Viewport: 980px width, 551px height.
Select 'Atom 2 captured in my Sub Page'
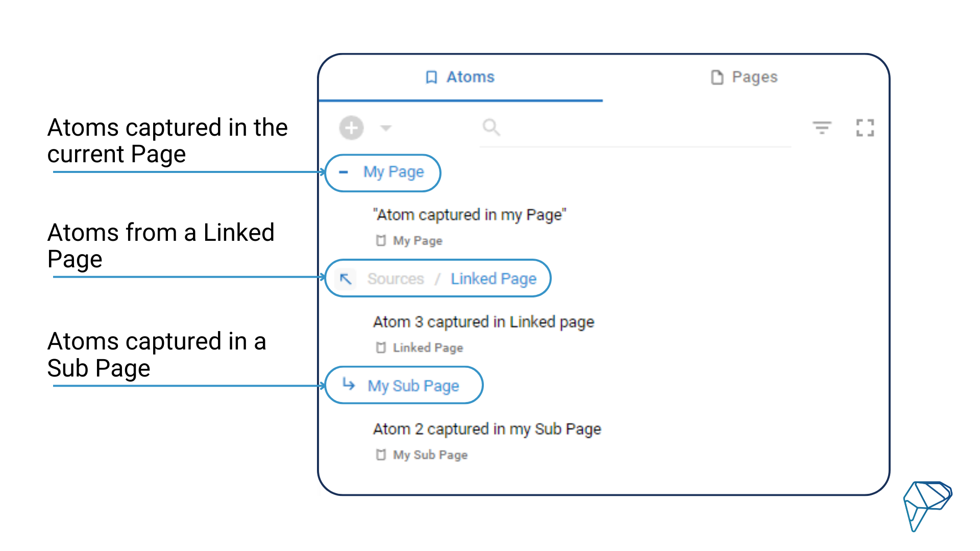click(x=486, y=429)
